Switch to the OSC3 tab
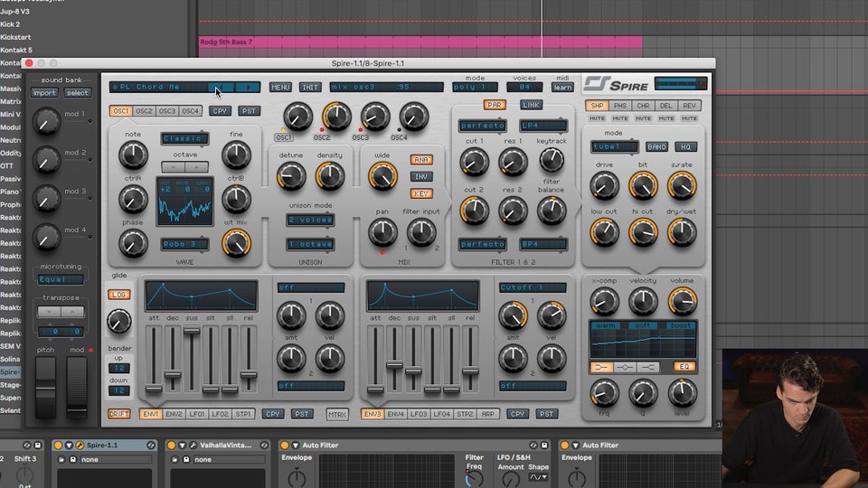 [167, 110]
